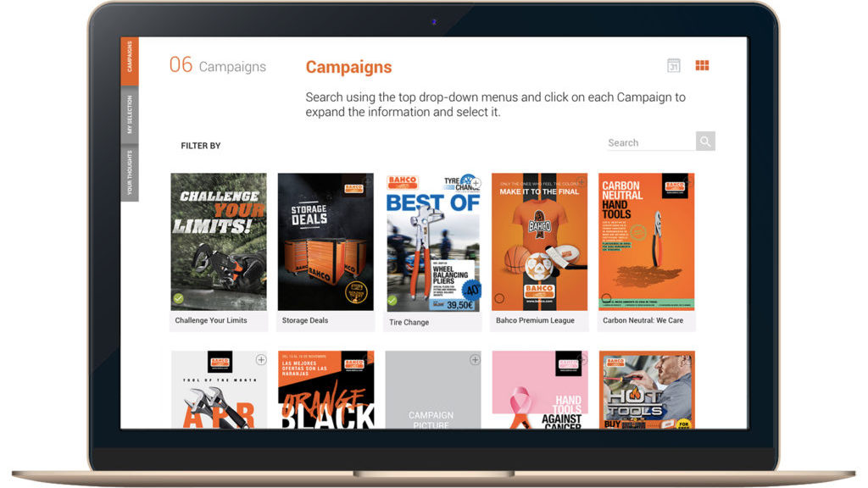The image size is (868, 488).
Task: Click the Storage Deals caption
Action: coord(305,321)
